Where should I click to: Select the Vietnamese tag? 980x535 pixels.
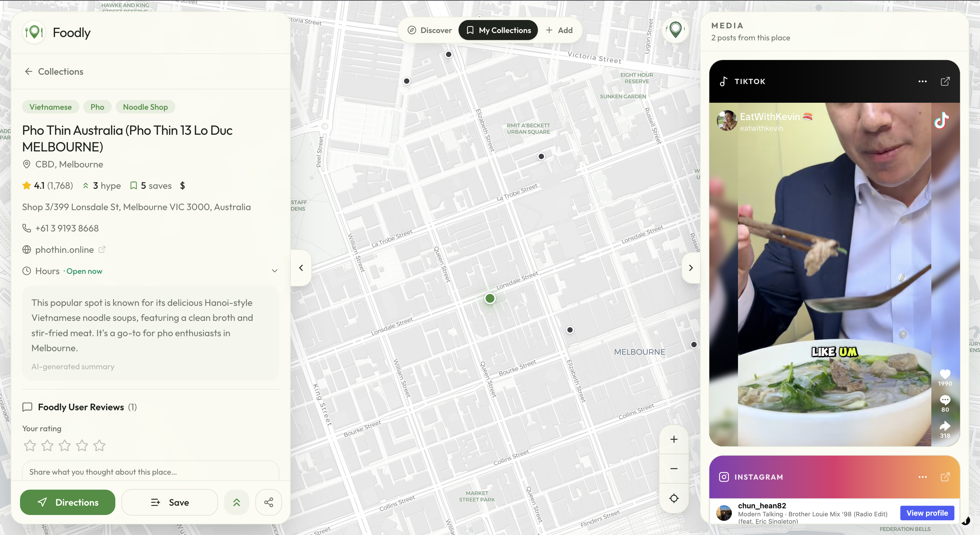click(51, 107)
